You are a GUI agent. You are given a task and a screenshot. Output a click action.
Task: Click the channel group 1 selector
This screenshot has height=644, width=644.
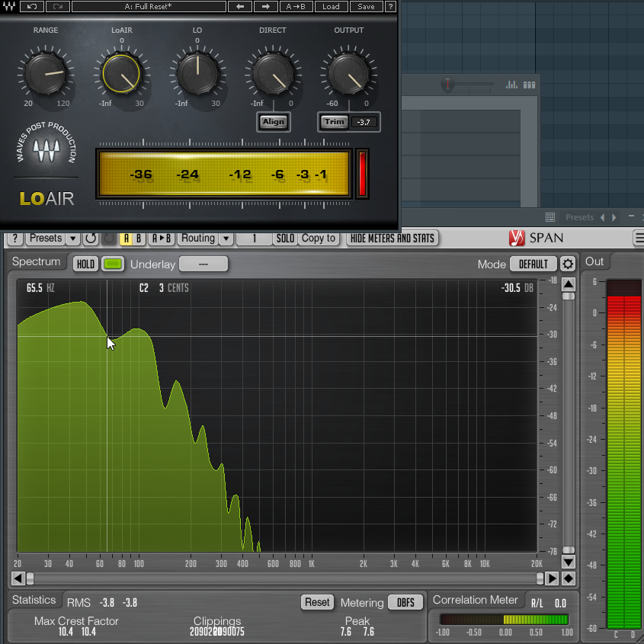click(x=255, y=239)
